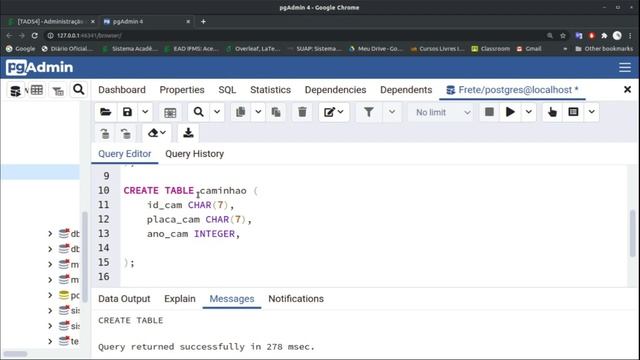Select the yellow 'pc' database item
640x360 pixels.
(69, 295)
